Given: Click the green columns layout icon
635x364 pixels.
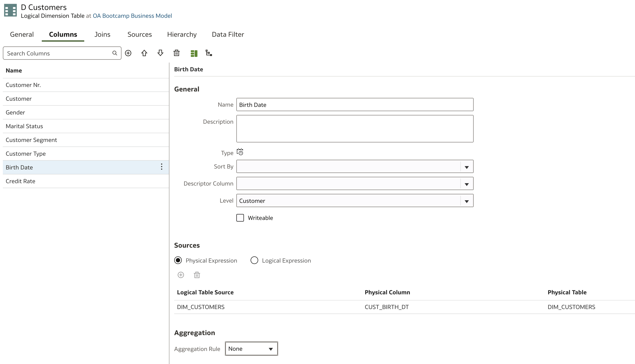Looking at the screenshot, I should 194,53.
